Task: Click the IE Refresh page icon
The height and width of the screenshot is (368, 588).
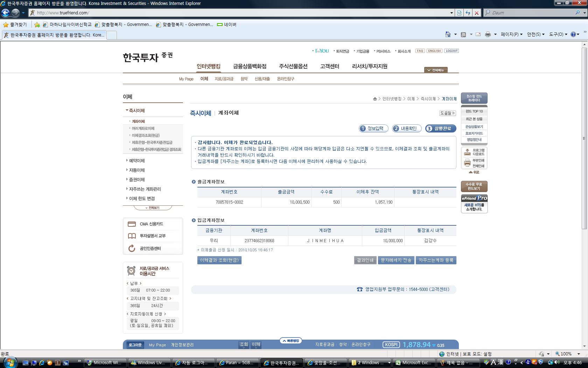Action: [468, 13]
